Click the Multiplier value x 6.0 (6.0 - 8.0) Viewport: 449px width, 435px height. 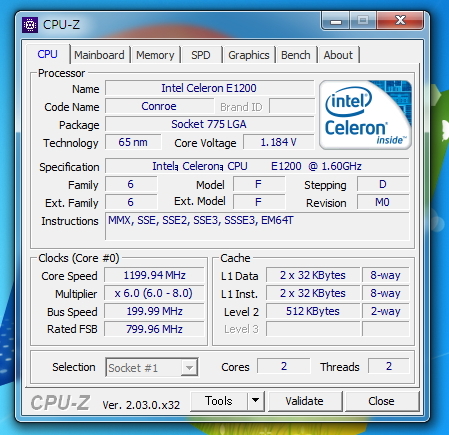click(154, 293)
